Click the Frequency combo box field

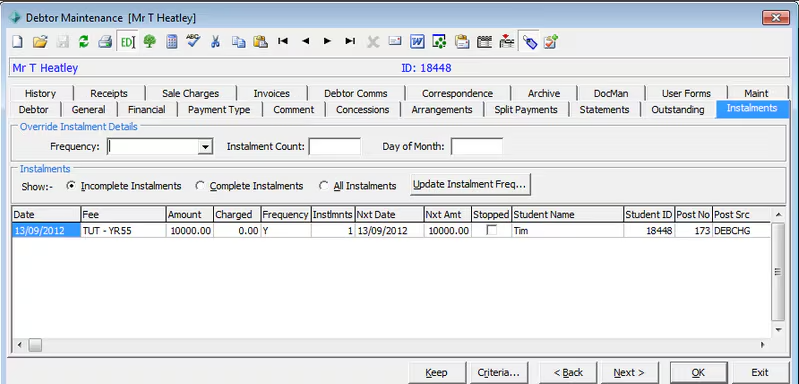tap(159, 147)
